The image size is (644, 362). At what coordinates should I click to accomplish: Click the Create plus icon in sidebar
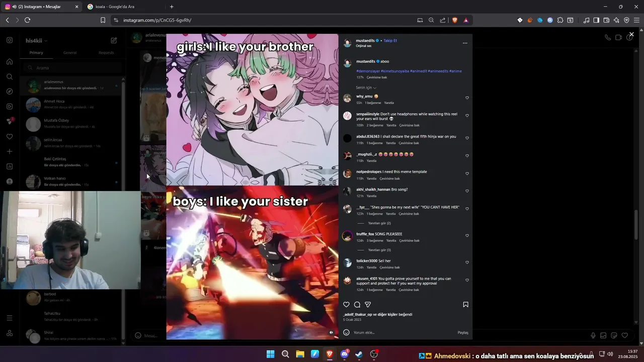(x=10, y=151)
